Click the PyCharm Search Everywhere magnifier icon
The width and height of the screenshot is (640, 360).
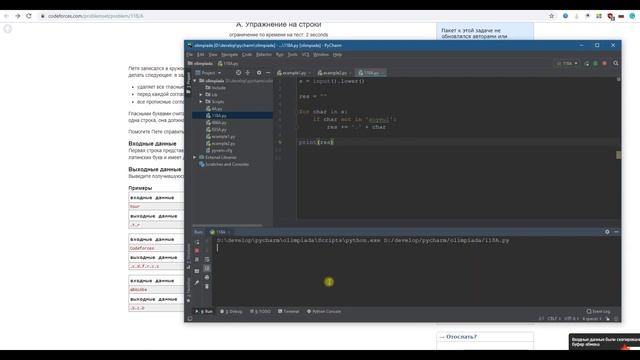616,63
